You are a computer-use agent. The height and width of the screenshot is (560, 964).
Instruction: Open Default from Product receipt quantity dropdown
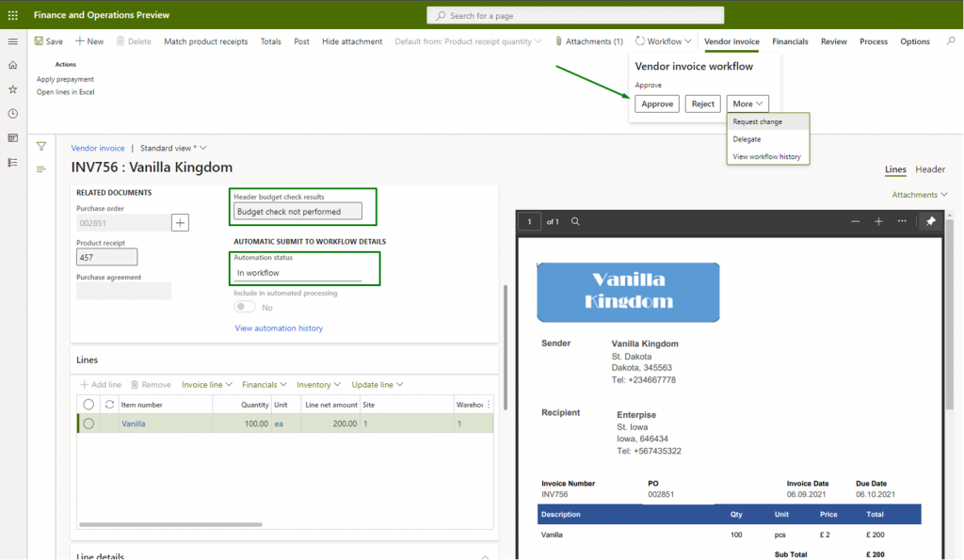pos(468,41)
